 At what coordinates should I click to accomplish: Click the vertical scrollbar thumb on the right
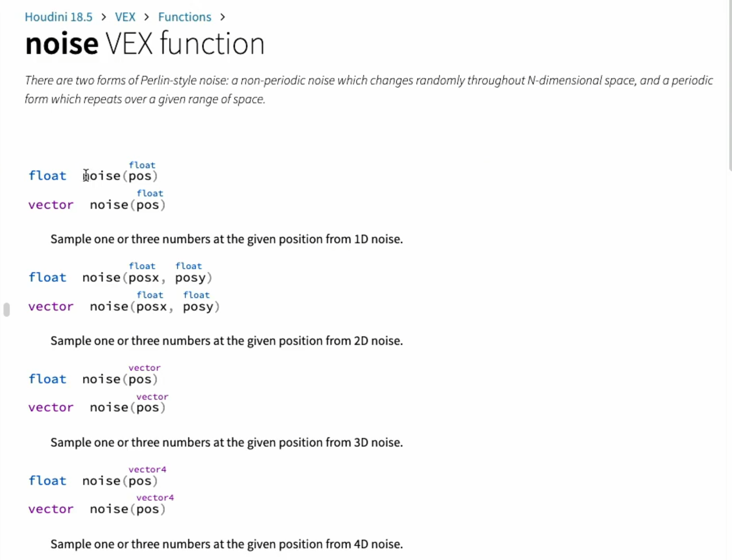(x=730, y=85)
